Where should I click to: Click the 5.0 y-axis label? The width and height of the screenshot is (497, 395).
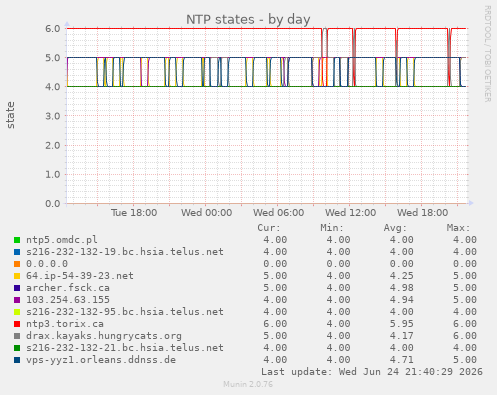[53, 58]
